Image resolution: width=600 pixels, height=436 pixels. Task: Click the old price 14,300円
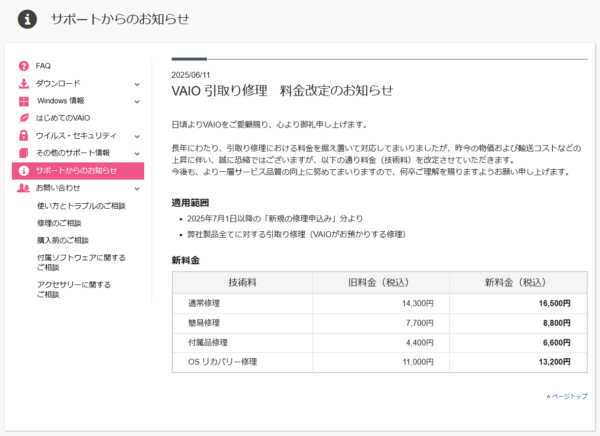pos(417,304)
